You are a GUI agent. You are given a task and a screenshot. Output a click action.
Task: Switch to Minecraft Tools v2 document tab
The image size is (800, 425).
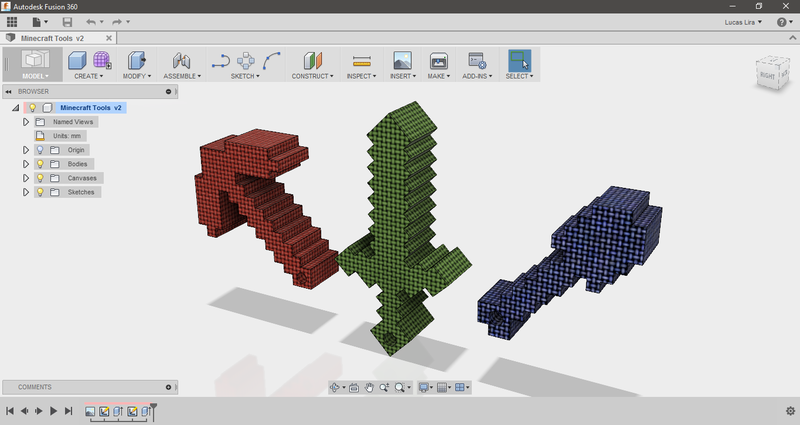(x=52, y=38)
